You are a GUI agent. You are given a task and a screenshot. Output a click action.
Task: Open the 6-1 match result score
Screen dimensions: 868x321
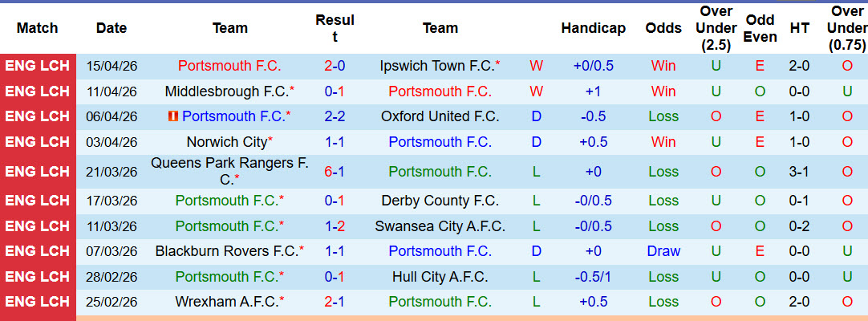coord(335,171)
